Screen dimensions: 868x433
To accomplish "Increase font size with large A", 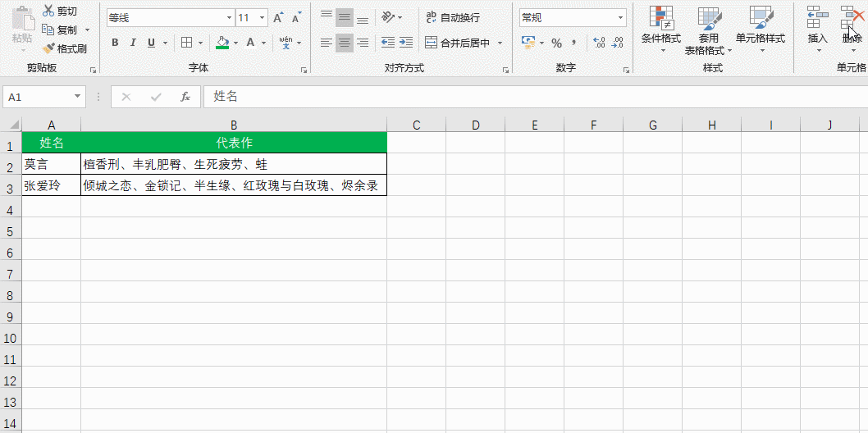I will [278, 18].
